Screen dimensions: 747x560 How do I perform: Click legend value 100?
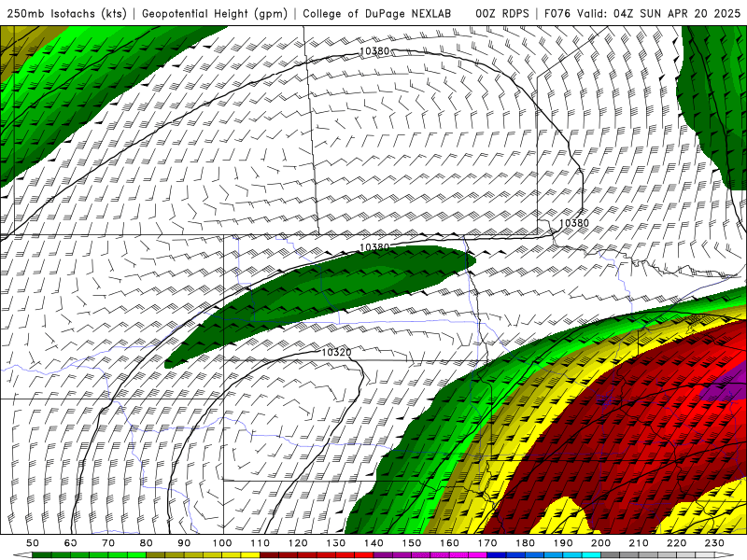(222, 543)
